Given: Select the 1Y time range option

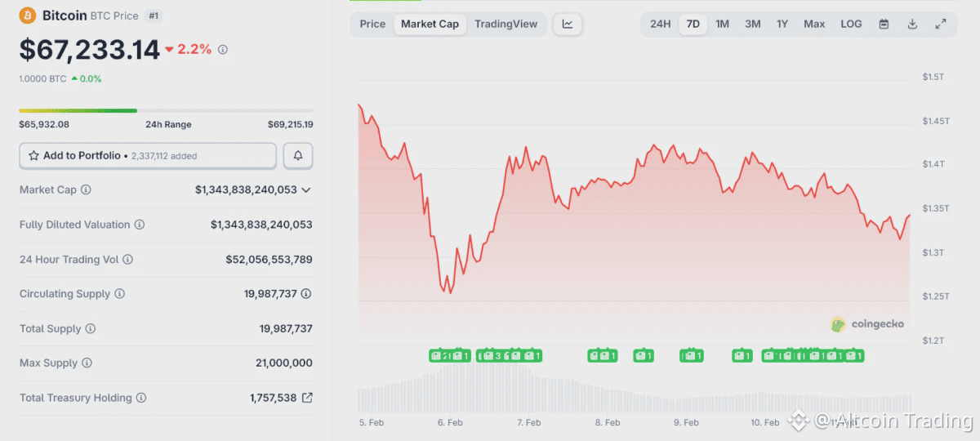Looking at the screenshot, I should coord(782,24).
